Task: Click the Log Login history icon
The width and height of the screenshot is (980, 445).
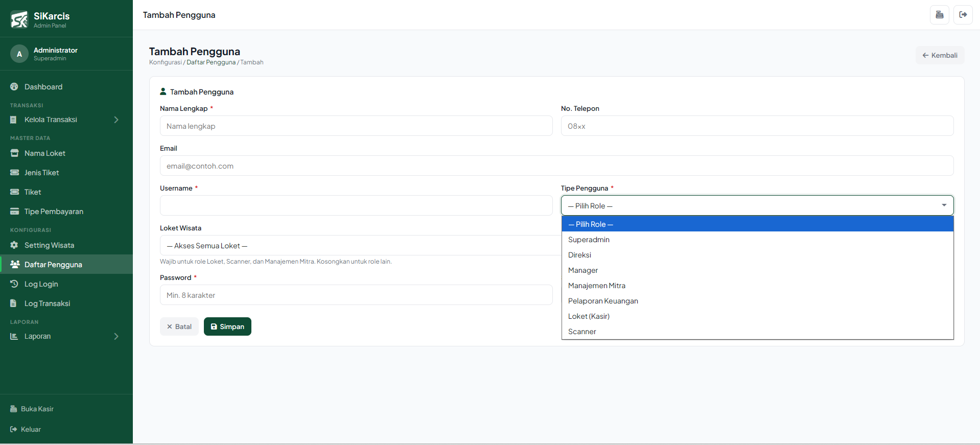Action: [x=14, y=284]
